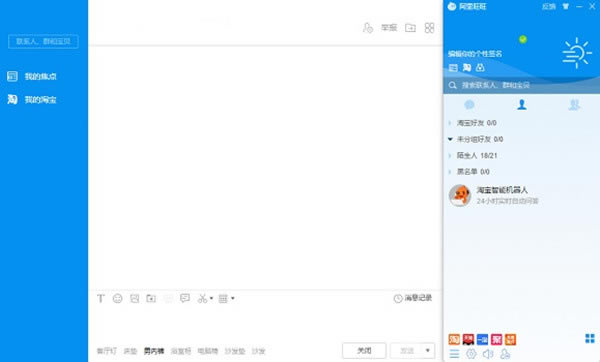The height and width of the screenshot is (362, 600).
Task: Click the add-friend icon at panel bottom
Action: coord(505,354)
